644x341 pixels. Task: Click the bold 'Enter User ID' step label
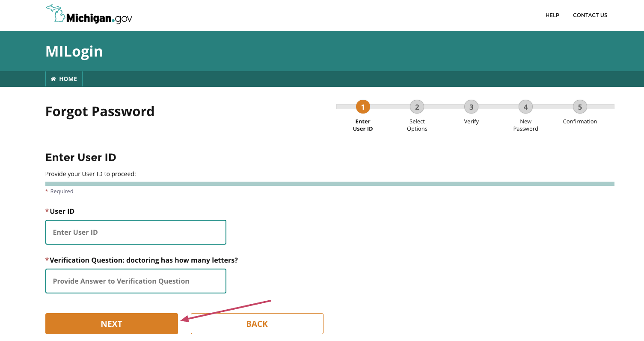pyautogui.click(x=363, y=125)
